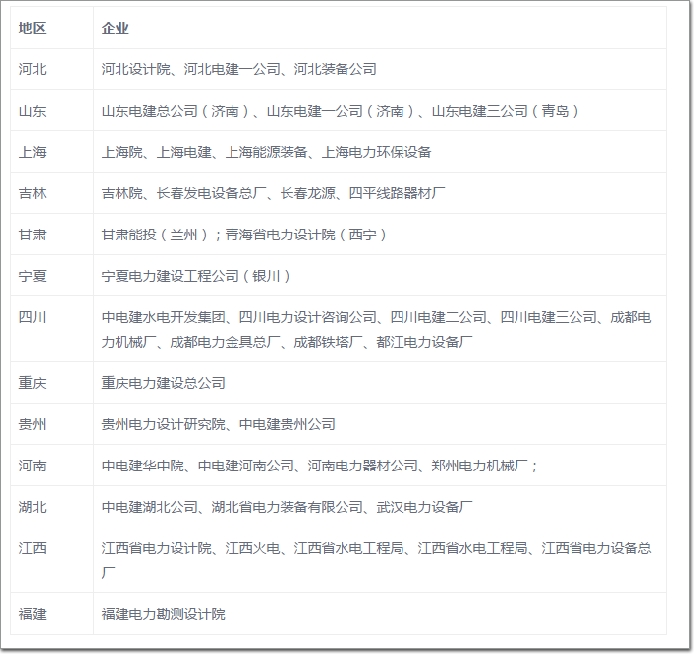Screen dimensions: 694x654
Task: Click the cell starting with 中电建华中院
Action: pyautogui.click(x=380, y=465)
